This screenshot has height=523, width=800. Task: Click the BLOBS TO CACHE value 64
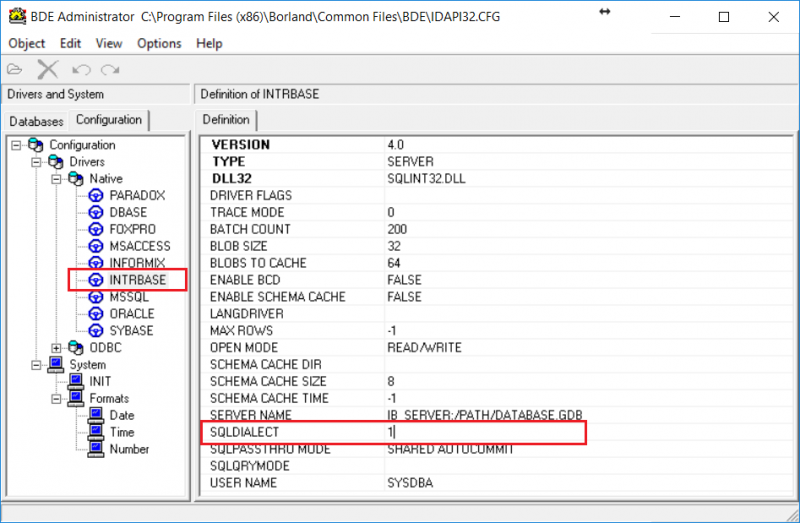coord(394,263)
